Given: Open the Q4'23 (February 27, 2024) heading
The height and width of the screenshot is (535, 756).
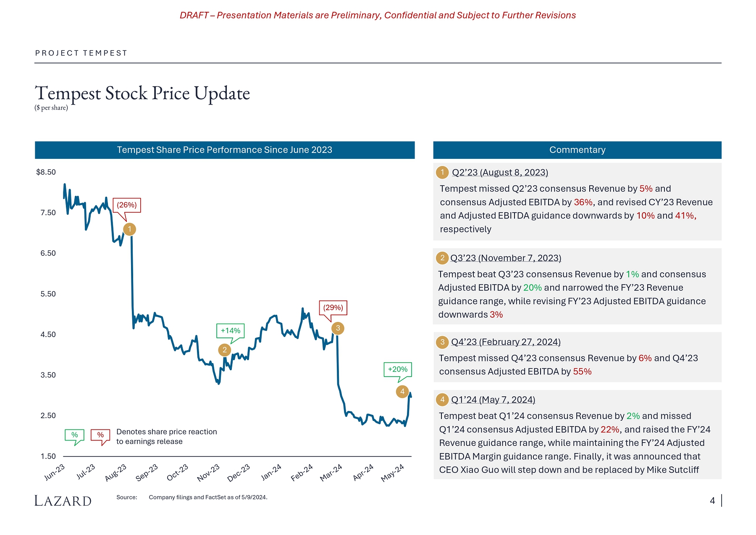Looking at the screenshot, I should [506, 342].
